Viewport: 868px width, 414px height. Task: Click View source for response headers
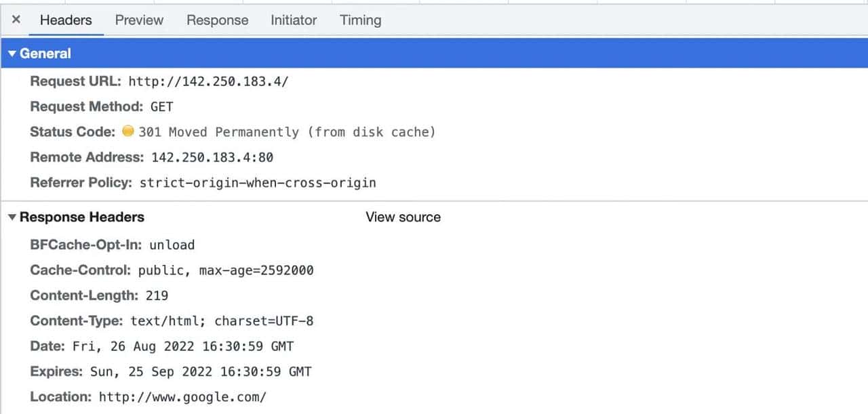click(403, 218)
